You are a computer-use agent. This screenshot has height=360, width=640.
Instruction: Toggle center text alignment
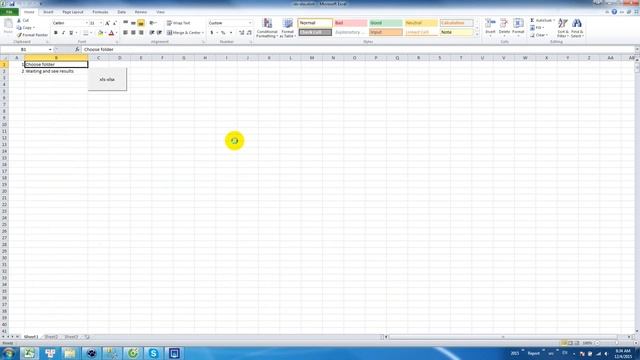click(x=133, y=33)
